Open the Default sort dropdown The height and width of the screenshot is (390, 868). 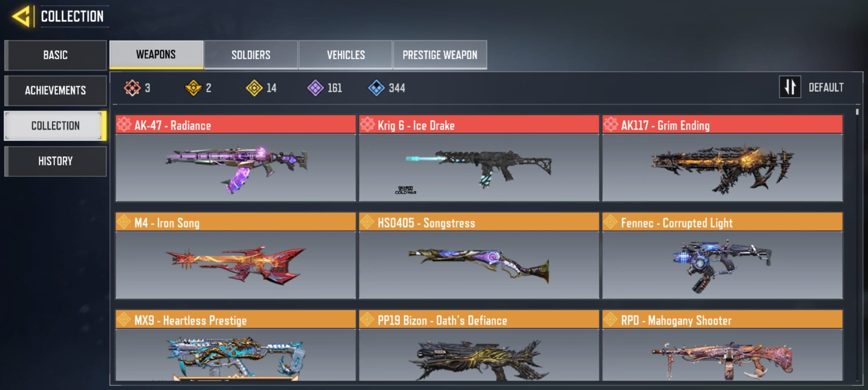[826, 88]
